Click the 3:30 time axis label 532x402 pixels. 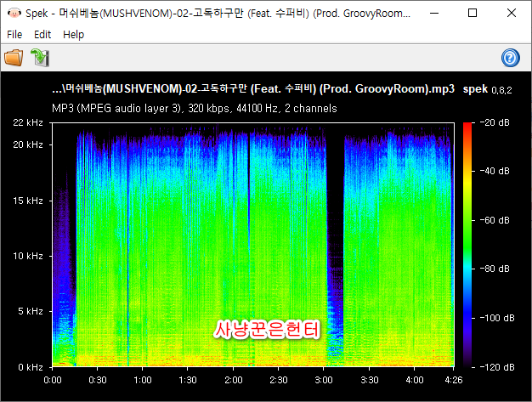(370, 380)
